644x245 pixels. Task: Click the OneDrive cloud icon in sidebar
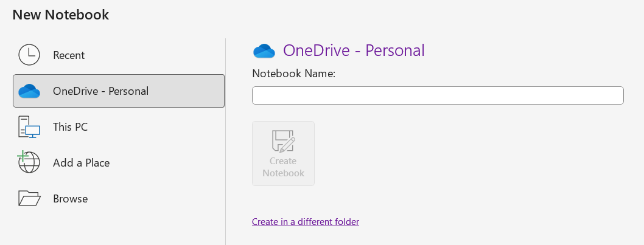(x=29, y=91)
